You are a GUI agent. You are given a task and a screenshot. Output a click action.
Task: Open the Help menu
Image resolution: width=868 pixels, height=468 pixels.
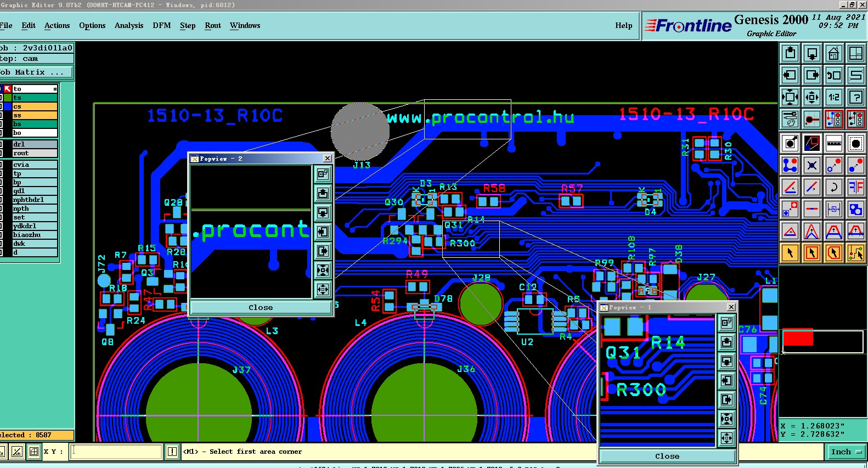click(x=624, y=25)
